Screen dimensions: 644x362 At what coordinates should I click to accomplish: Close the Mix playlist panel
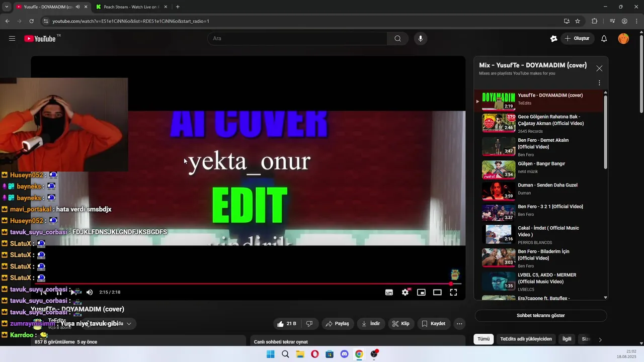click(x=599, y=68)
